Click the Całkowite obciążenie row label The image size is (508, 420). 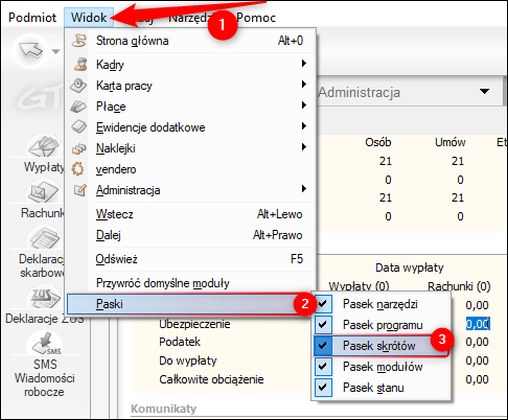click(x=211, y=379)
